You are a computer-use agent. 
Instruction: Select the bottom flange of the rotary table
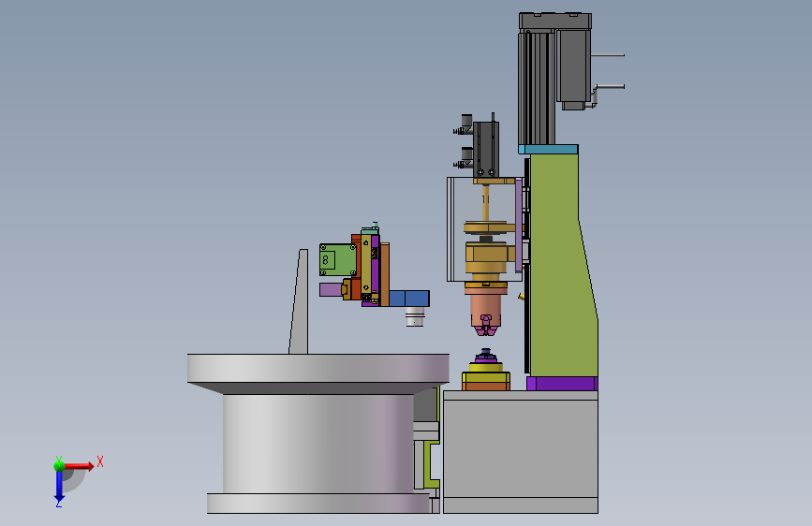(318, 504)
